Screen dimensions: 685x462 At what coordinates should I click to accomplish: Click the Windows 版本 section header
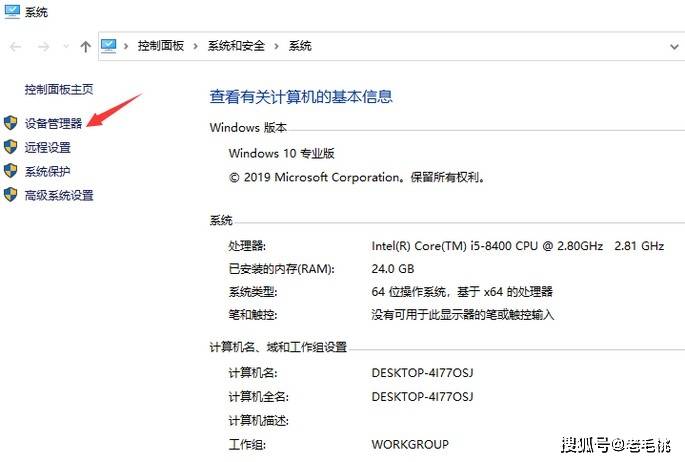point(248,128)
